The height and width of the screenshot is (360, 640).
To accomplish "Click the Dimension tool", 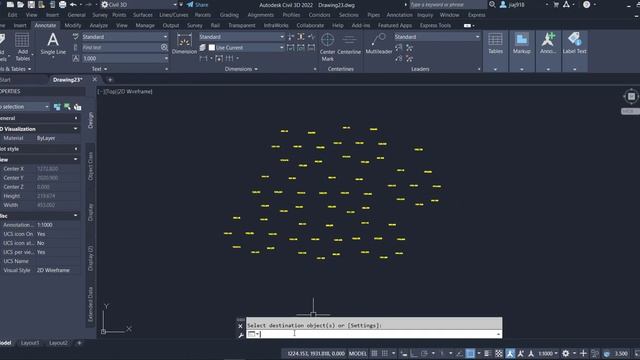I will coord(184,44).
